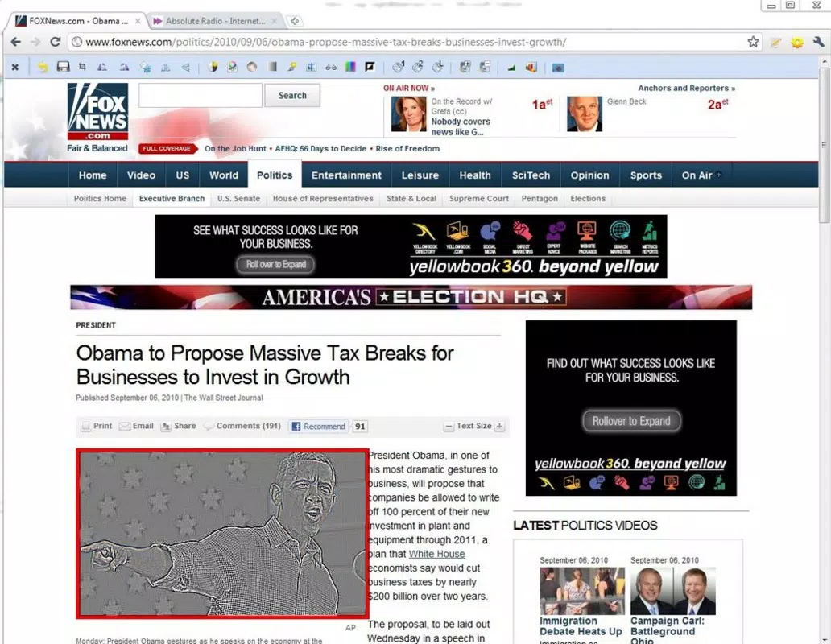Close the image editing toolbar with X
The image size is (831, 644).
[14, 68]
